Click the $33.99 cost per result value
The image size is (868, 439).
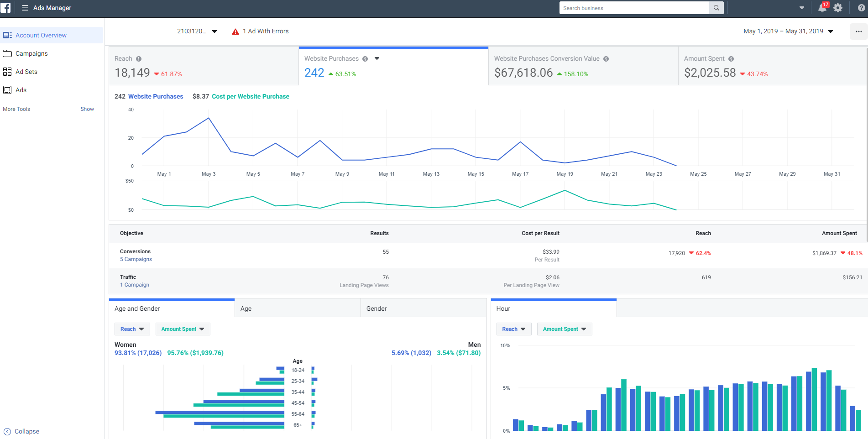coord(551,252)
